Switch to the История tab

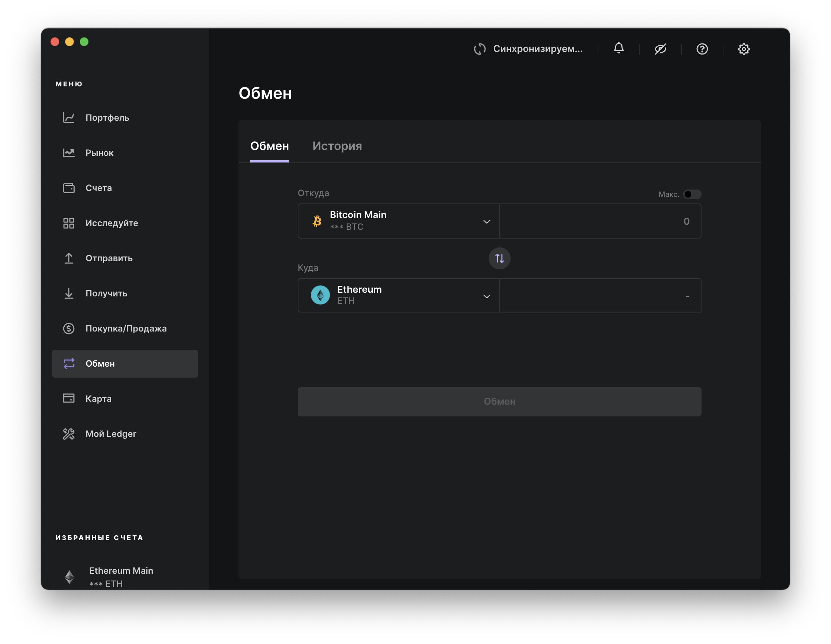(x=337, y=146)
